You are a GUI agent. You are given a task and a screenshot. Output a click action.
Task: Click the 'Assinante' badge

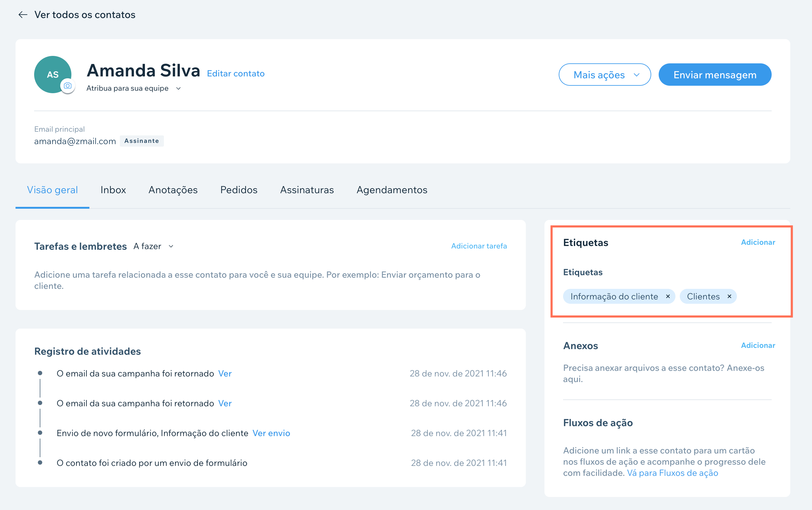[x=142, y=141]
